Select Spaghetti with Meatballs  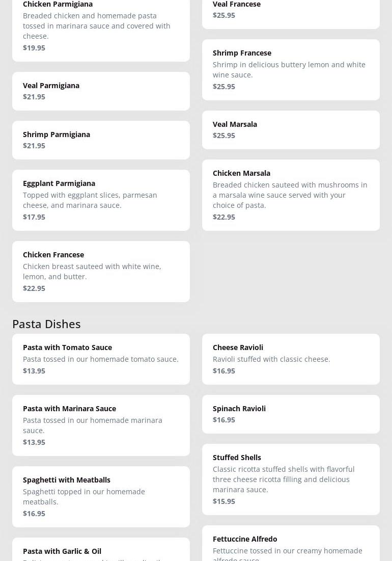coord(101,497)
